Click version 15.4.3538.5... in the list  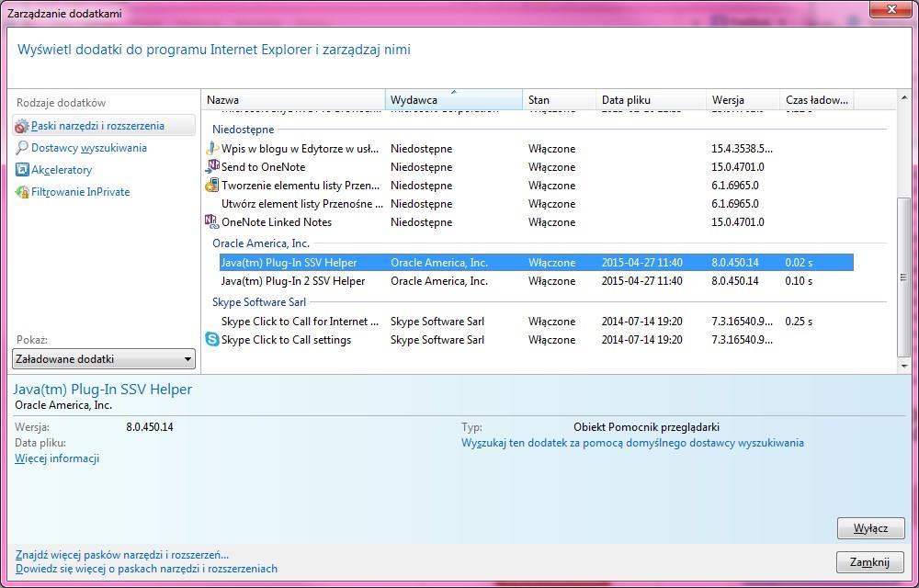pyautogui.click(x=742, y=149)
